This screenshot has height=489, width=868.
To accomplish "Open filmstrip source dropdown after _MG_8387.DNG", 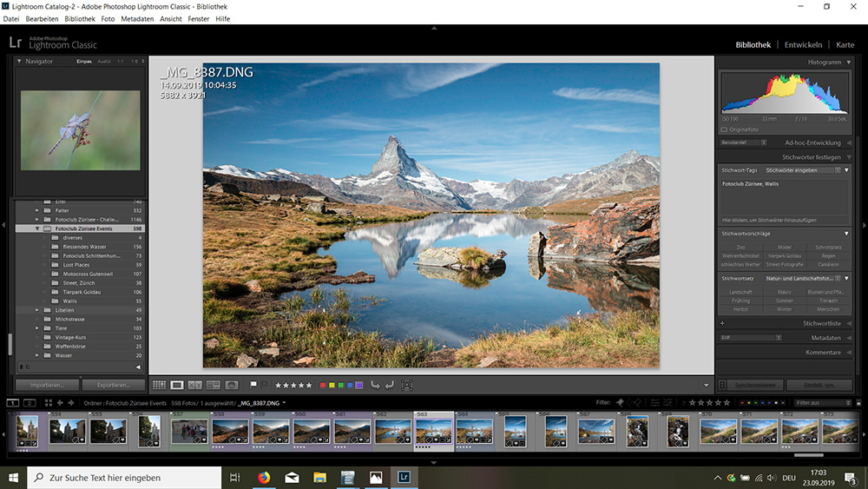I will 284,403.
